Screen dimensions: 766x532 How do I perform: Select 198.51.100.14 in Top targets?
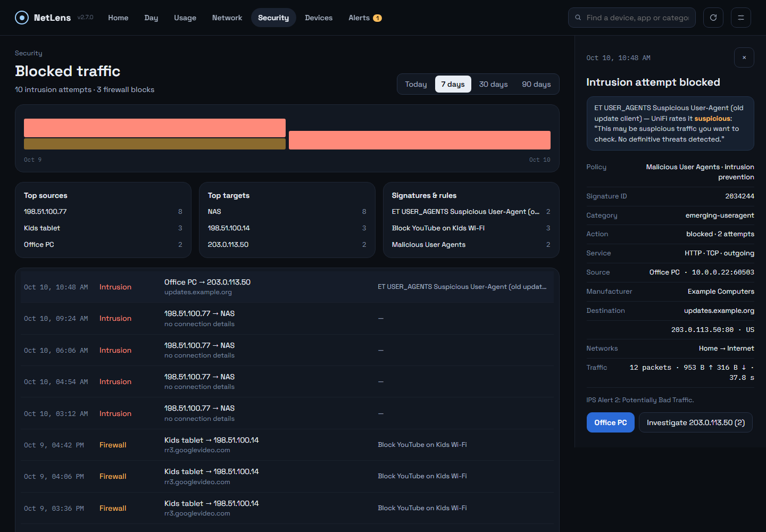pyautogui.click(x=287, y=228)
